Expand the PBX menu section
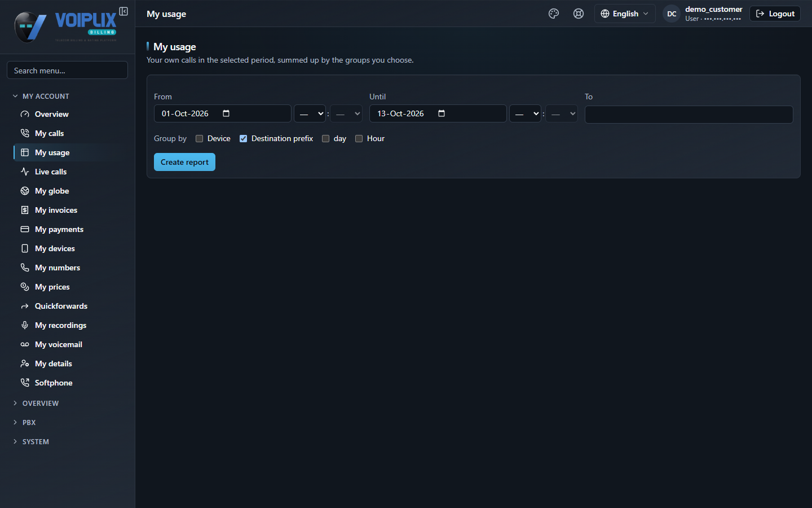This screenshot has height=508, width=812. click(x=24, y=422)
